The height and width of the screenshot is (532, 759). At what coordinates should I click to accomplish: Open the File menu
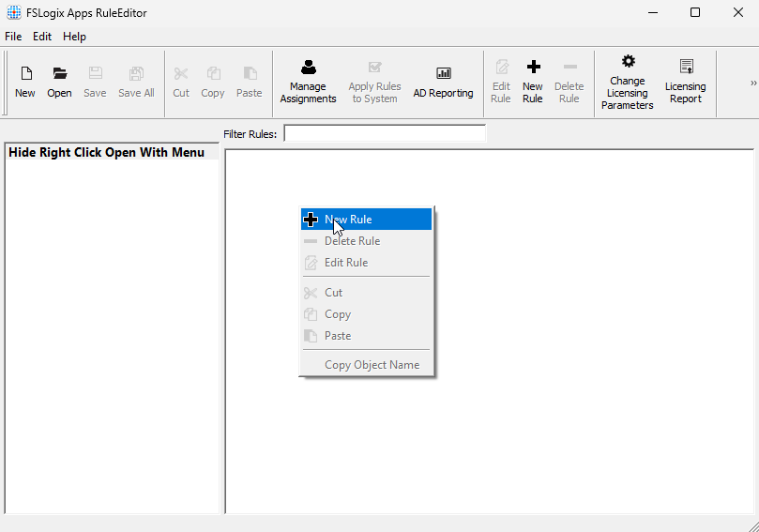(13, 37)
